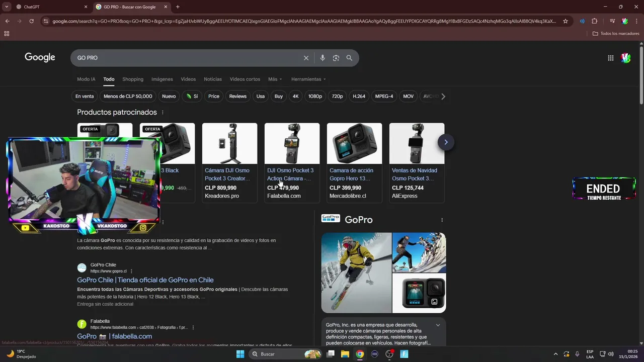Screen dimensions: 644x362
Task: Toggle the En venta filter chip
Action: point(85,96)
